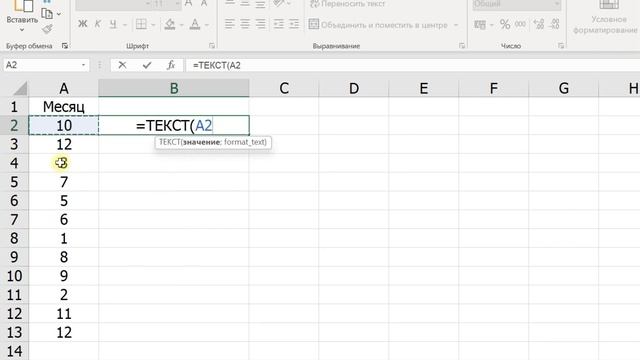Viewport: 640px width, 360px height.
Task: Click the 12 in row 3
Action: [x=64, y=144]
